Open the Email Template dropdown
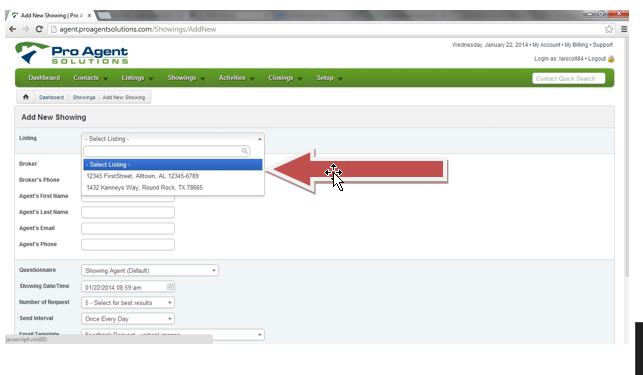Screen dimensions: 643x375 point(173,334)
